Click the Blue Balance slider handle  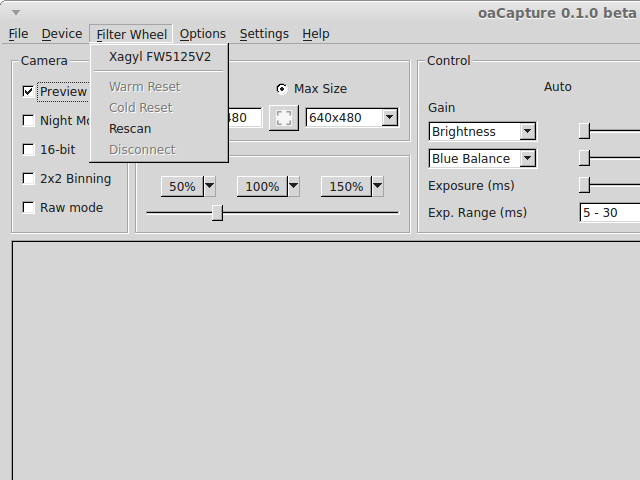point(584,158)
